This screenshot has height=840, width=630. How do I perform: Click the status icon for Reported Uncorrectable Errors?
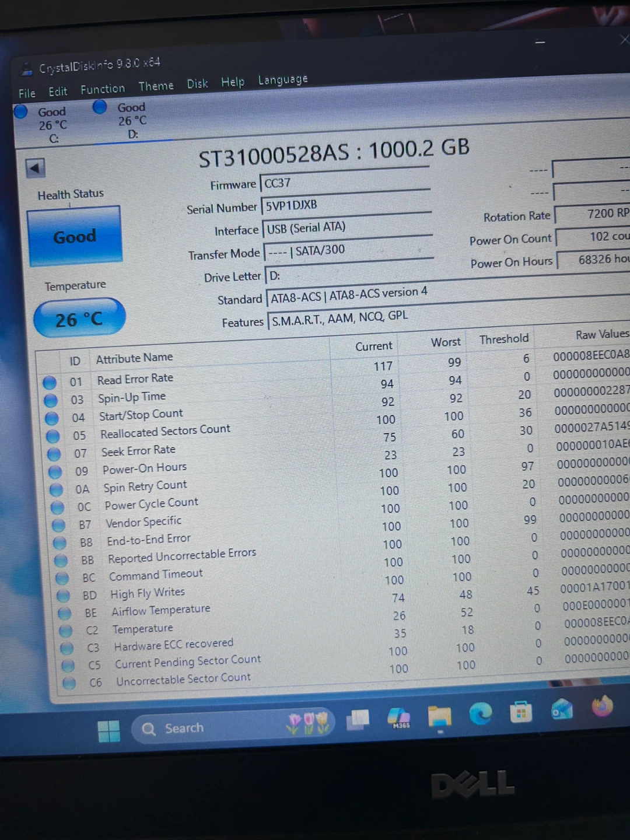(x=61, y=561)
